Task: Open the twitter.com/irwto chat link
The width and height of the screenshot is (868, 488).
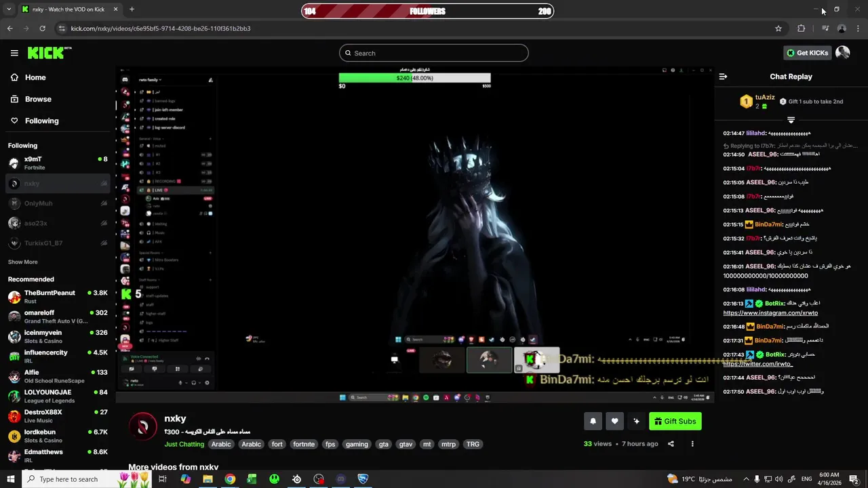Action: [x=757, y=364]
